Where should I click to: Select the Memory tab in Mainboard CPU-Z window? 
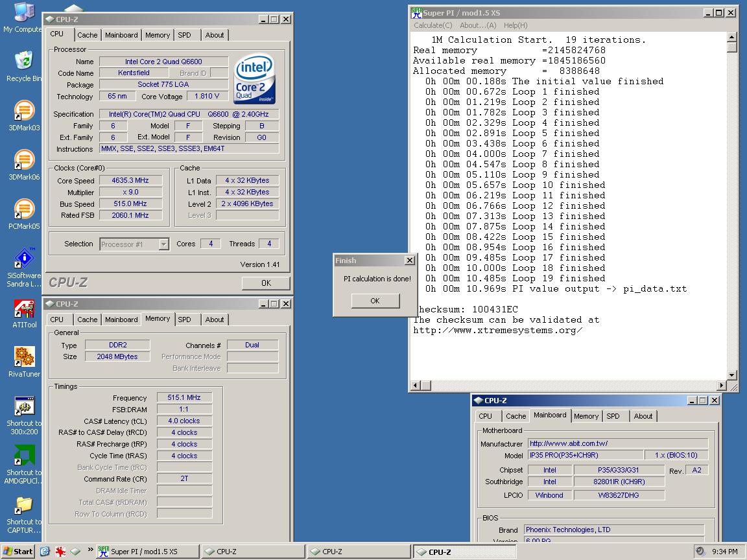tap(586, 416)
